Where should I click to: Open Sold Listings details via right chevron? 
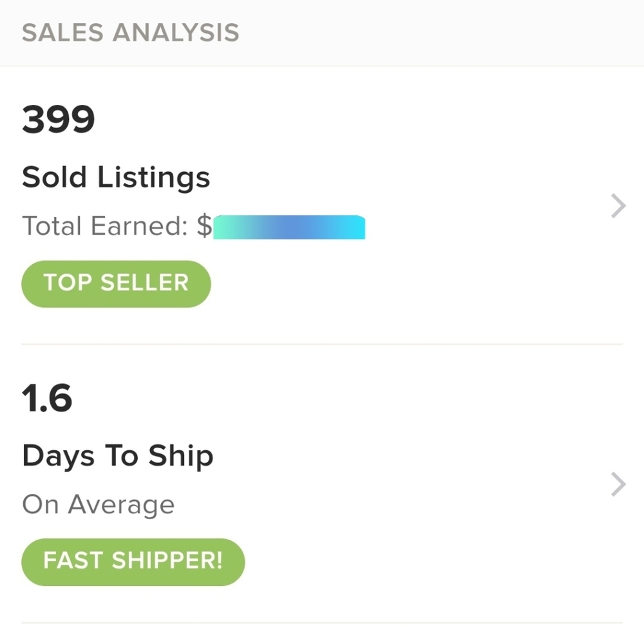coord(618,207)
